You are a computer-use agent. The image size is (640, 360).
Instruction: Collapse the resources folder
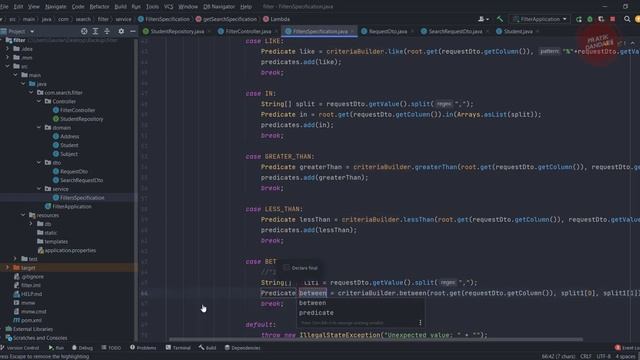(x=23, y=215)
